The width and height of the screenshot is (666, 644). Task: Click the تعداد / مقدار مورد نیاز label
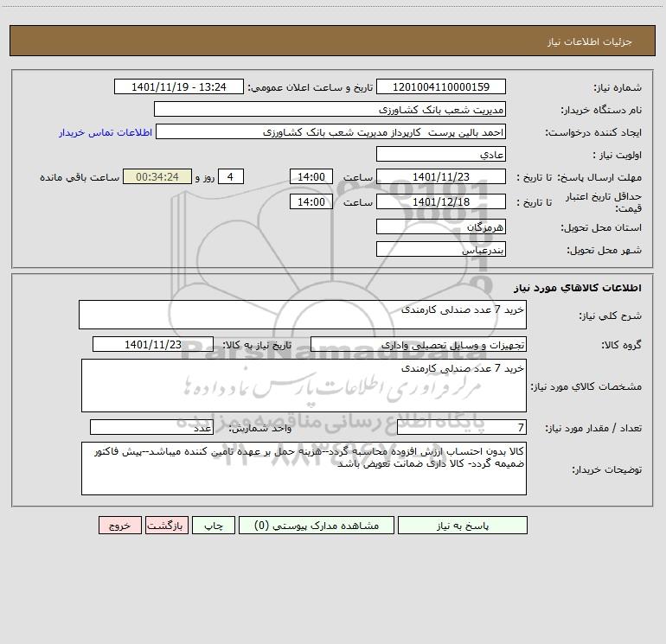tap(593, 429)
